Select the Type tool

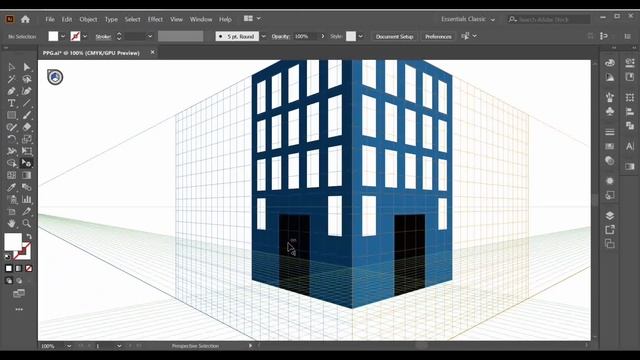[x=11, y=103]
